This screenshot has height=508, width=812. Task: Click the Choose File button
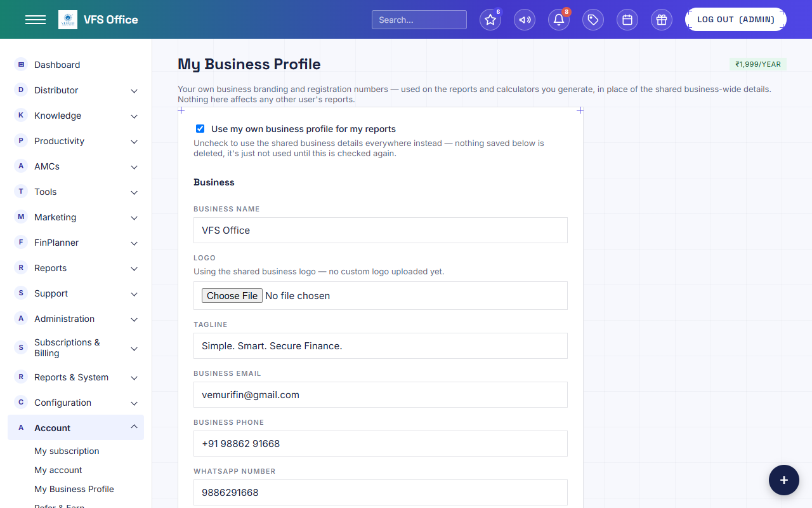pos(232,296)
